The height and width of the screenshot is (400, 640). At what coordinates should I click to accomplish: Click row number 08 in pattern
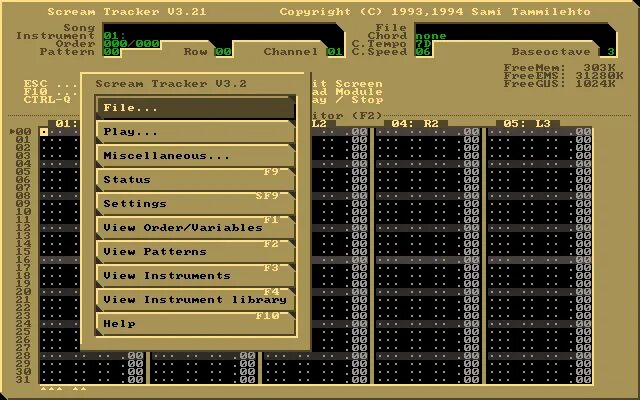pyautogui.click(x=23, y=196)
